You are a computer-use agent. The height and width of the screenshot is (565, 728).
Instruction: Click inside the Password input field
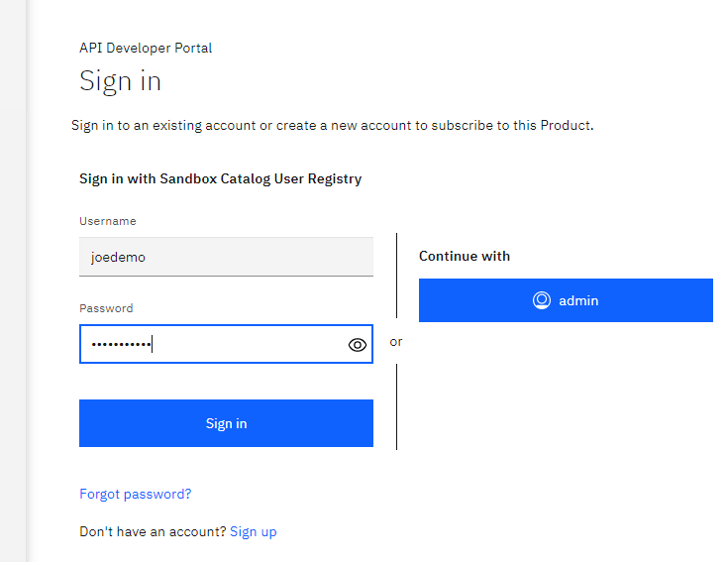248,344
